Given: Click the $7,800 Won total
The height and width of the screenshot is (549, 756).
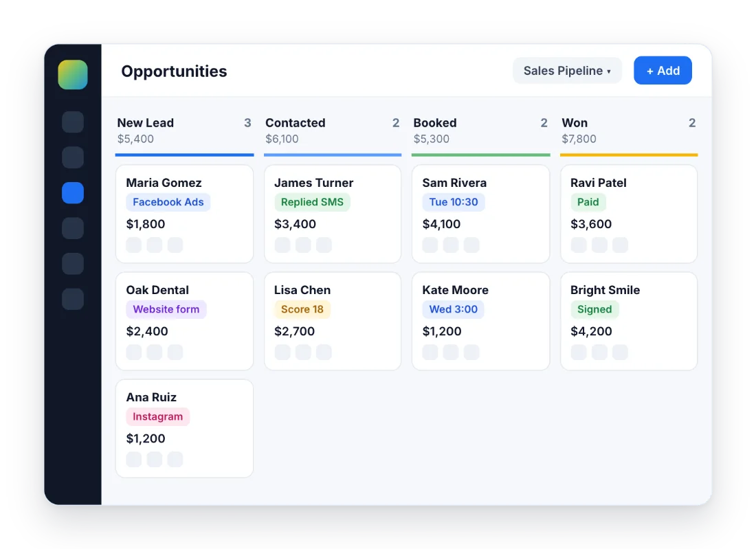Looking at the screenshot, I should 579,139.
